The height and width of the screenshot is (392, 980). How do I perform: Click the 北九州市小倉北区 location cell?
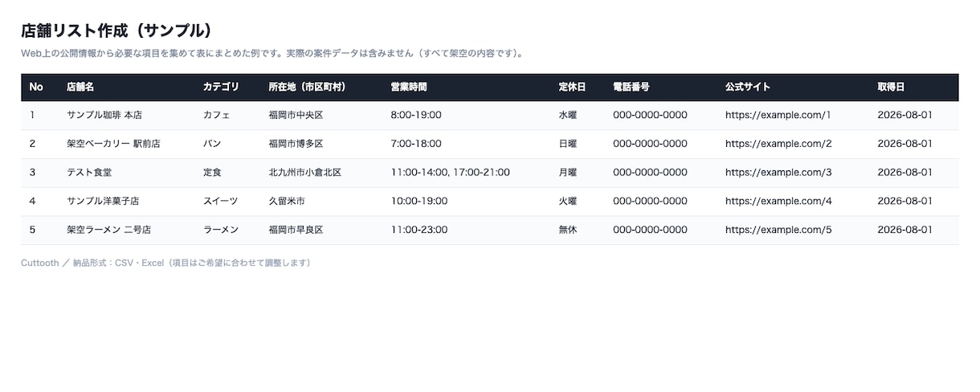pos(305,172)
